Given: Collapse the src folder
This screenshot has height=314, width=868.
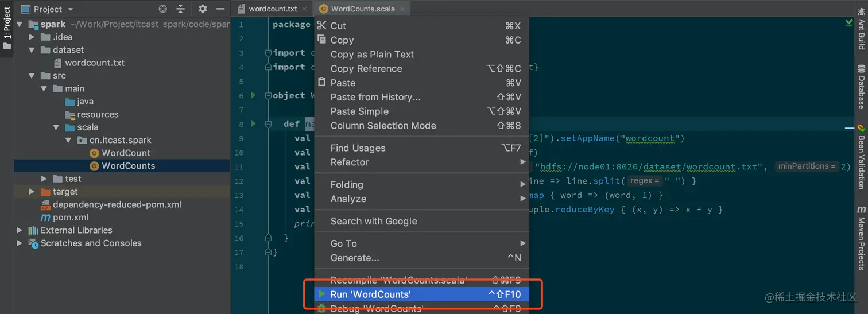Looking at the screenshot, I should pyautogui.click(x=32, y=76).
